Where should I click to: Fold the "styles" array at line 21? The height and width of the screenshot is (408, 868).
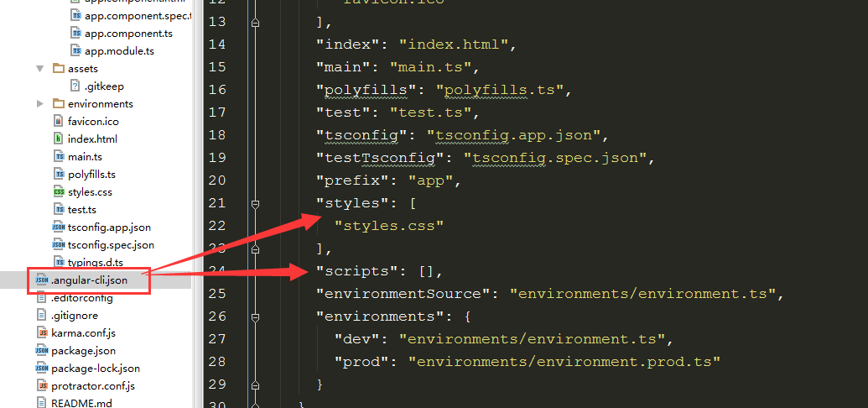(x=255, y=205)
